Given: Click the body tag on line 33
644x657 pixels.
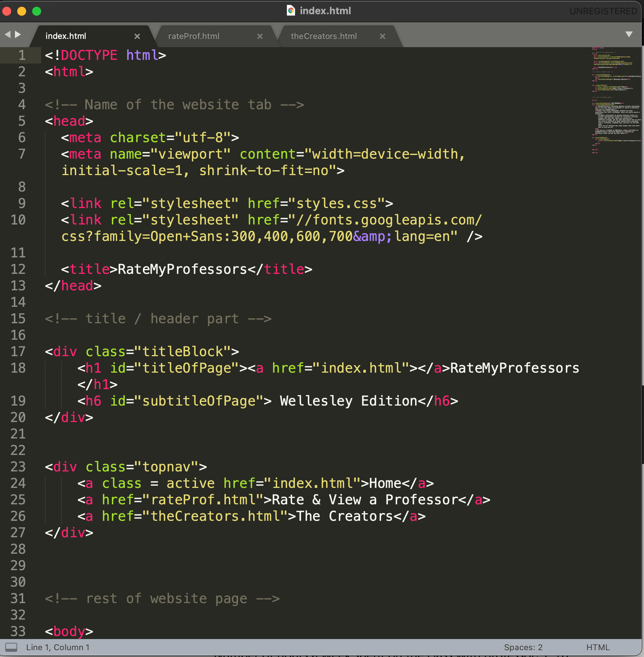Looking at the screenshot, I should [69, 632].
